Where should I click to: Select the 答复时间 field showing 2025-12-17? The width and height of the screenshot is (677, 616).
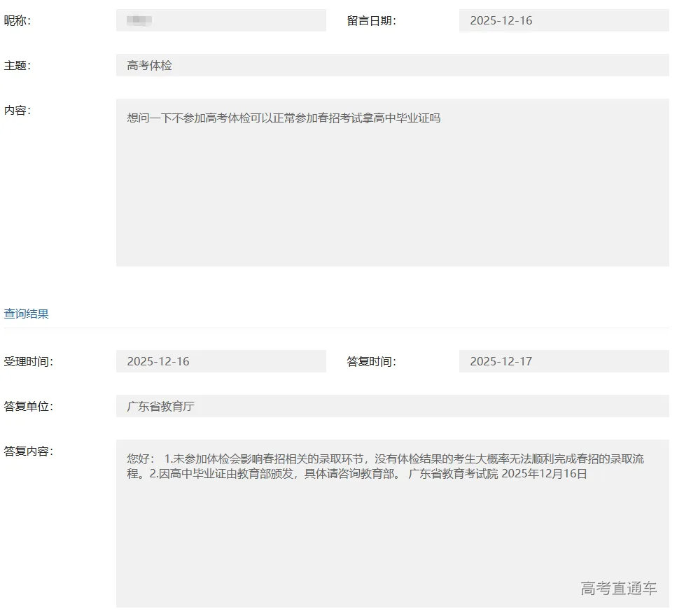(x=564, y=361)
